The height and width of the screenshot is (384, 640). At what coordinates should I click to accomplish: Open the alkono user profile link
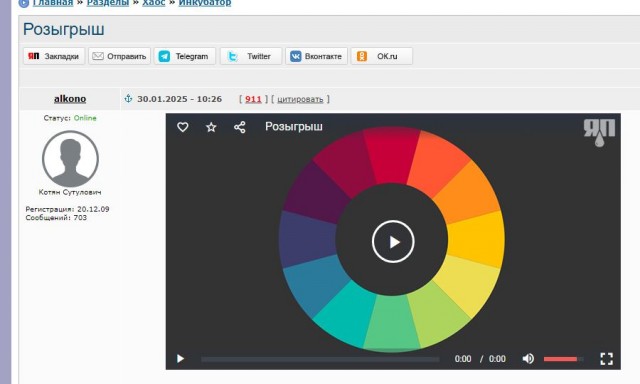point(70,99)
